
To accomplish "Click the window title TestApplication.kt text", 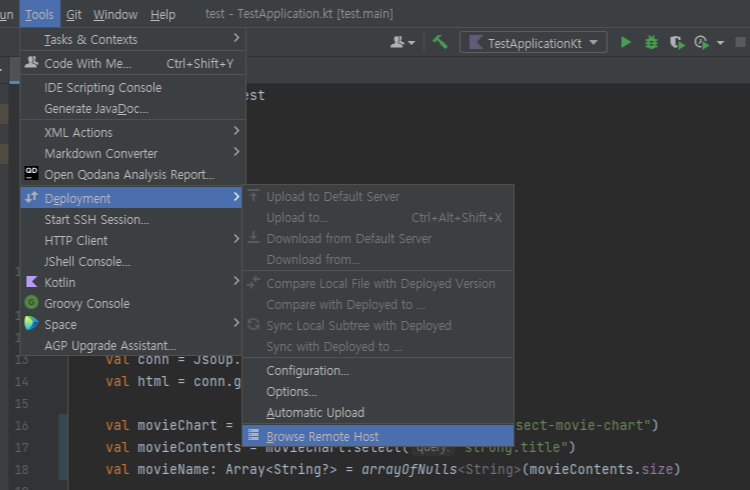I will click(285, 14).
